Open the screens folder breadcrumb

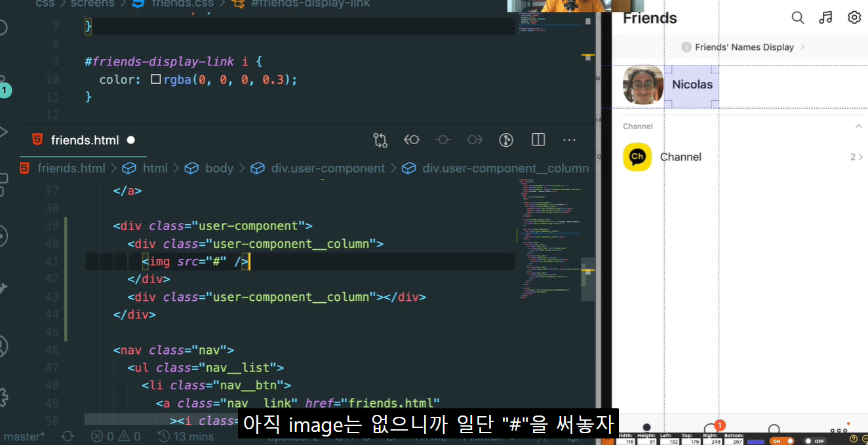92,3
